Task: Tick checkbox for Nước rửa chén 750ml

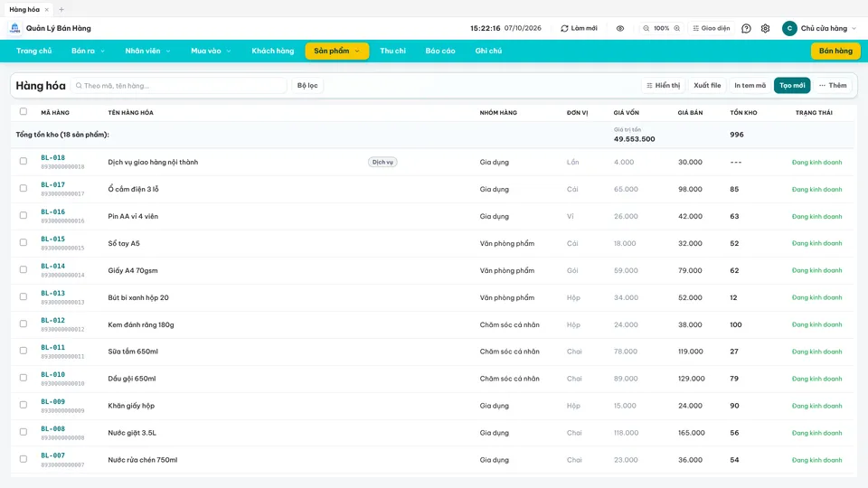Action: (x=24, y=459)
